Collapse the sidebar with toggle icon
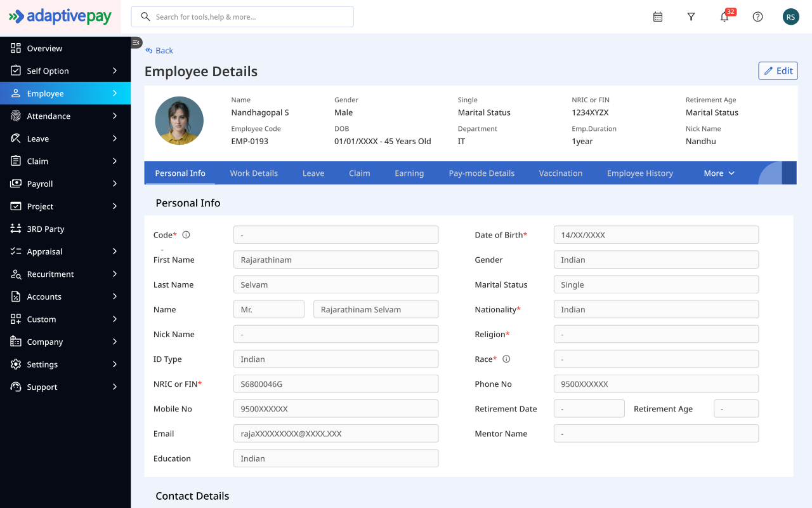 coord(136,43)
